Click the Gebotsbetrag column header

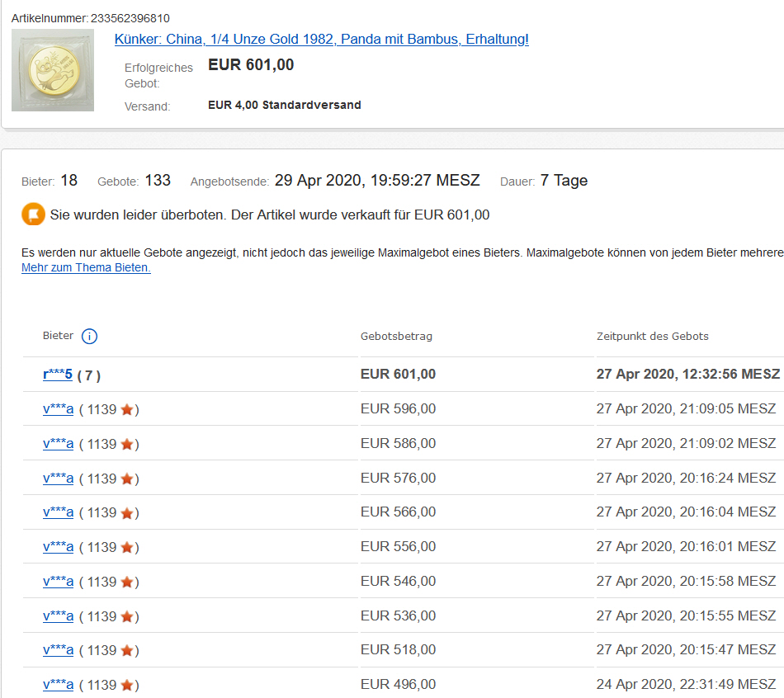click(396, 336)
